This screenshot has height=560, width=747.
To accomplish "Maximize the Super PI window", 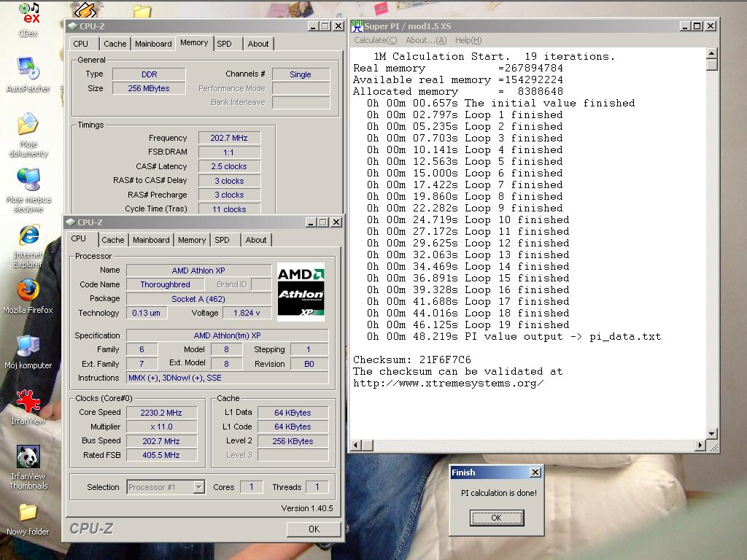I will 697,26.
